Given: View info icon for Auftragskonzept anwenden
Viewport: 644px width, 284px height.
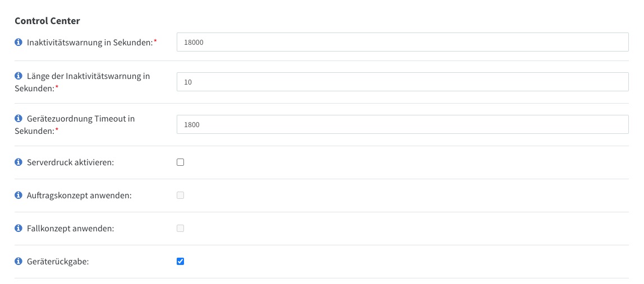Looking at the screenshot, I should [18, 195].
